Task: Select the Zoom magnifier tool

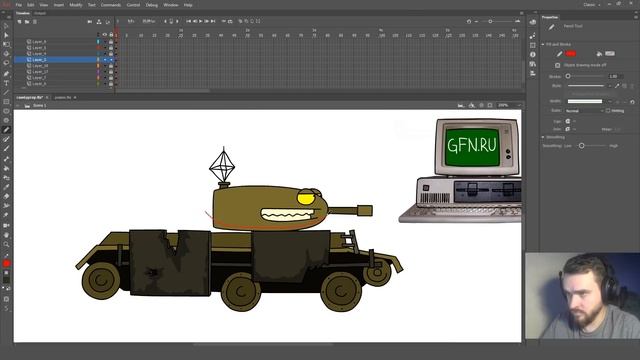Action: tap(6, 244)
